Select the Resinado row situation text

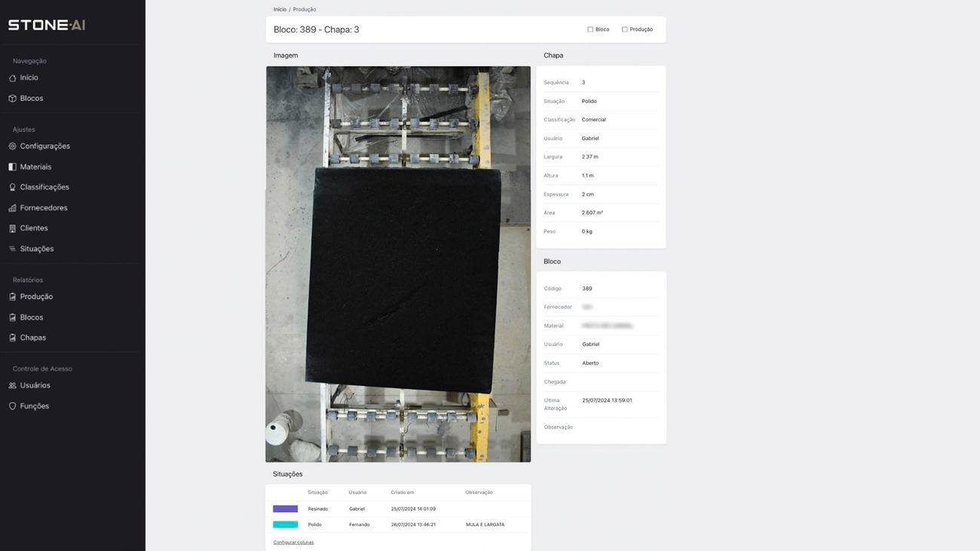[318, 509]
